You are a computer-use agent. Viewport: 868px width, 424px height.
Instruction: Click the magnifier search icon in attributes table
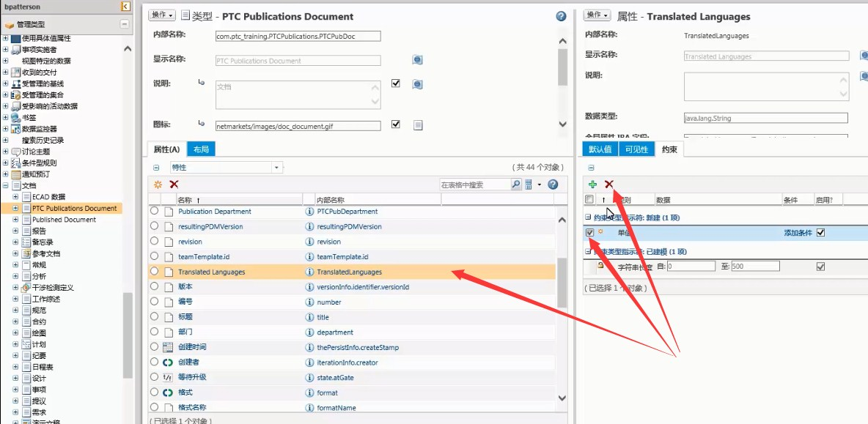[516, 185]
